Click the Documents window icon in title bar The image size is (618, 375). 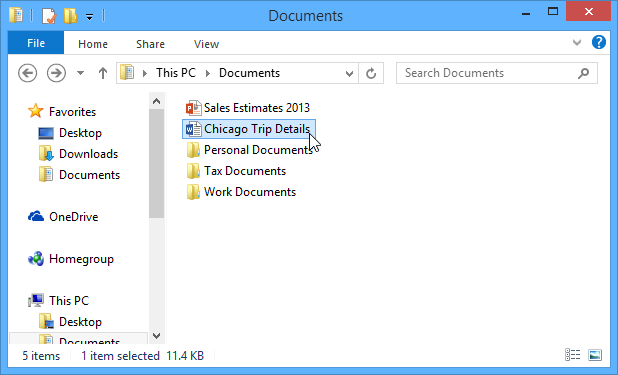click(x=16, y=15)
